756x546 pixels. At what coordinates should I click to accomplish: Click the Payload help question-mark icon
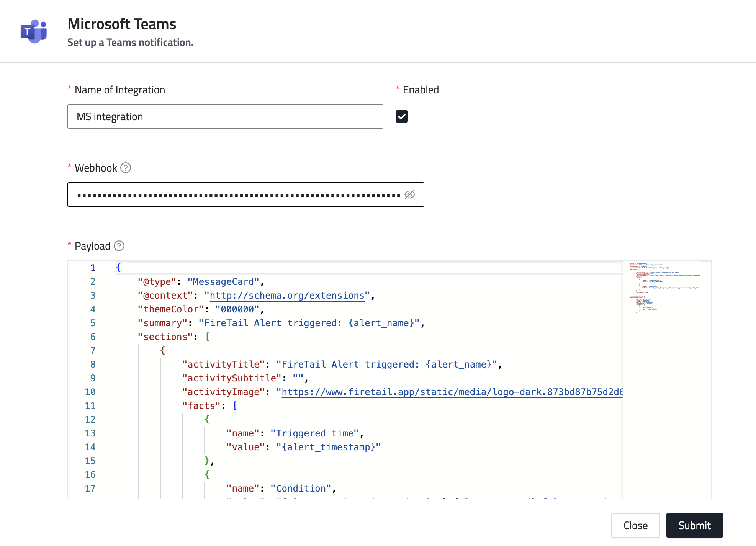(119, 246)
